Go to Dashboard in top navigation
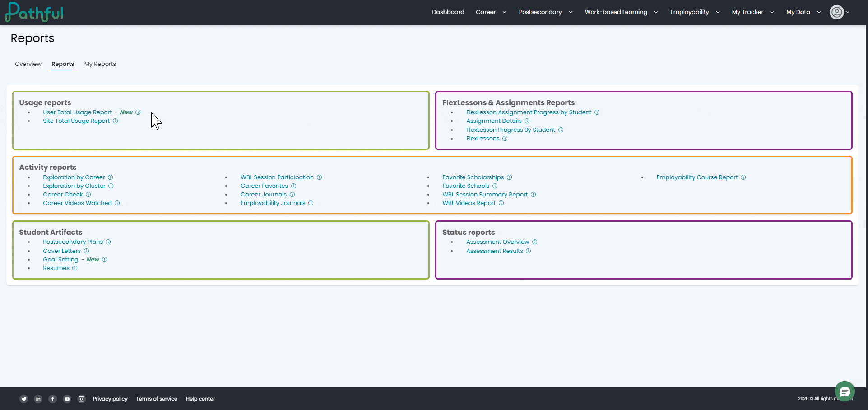Screen dimensions: 868x410 [x=448, y=12]
